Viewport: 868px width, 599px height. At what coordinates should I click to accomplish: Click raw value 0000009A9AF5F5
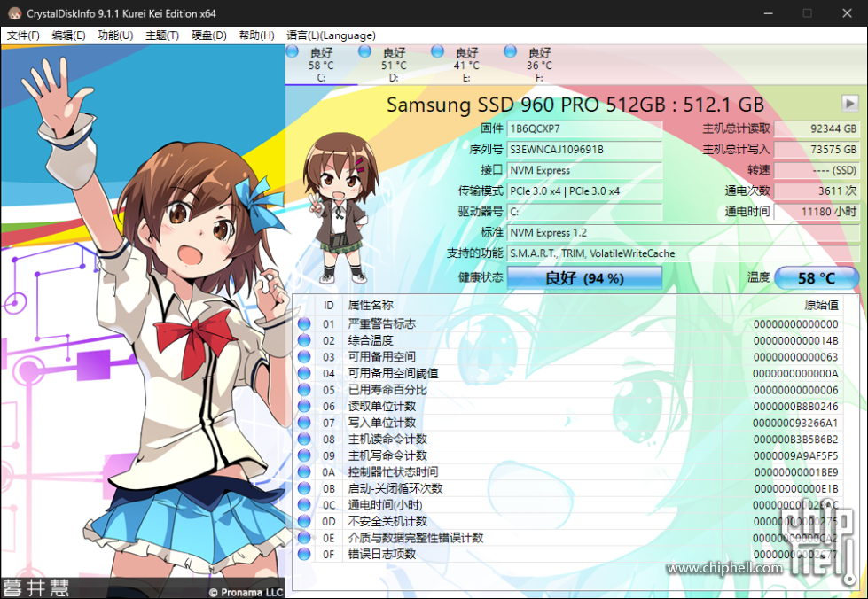click(796, 455)
